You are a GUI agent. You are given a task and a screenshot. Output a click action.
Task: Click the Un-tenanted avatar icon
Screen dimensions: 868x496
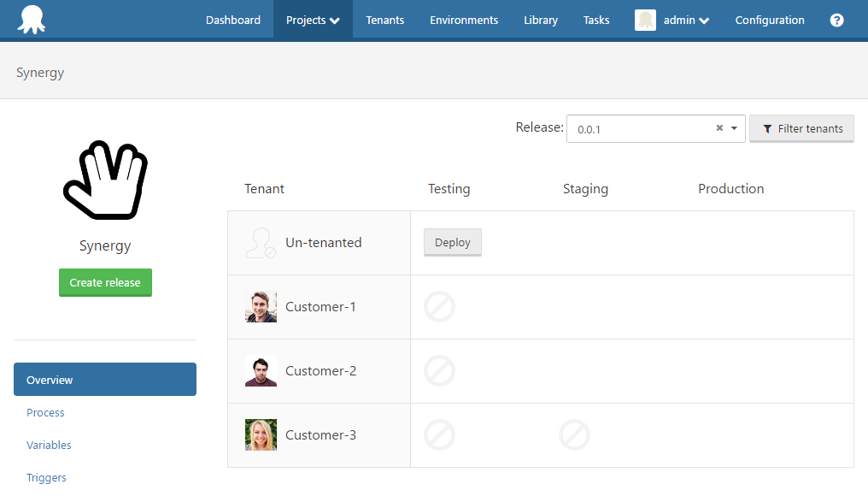pos(261,242)
